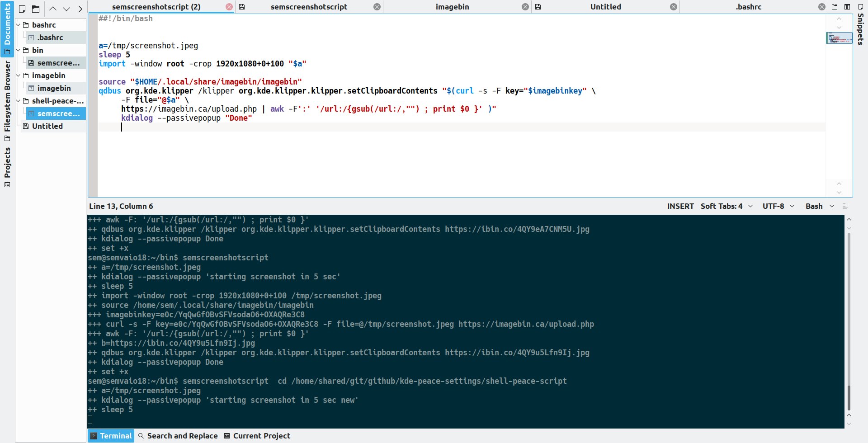
Task: Switch to the semscreenshotscript tab
Action: tap(309, 7)
